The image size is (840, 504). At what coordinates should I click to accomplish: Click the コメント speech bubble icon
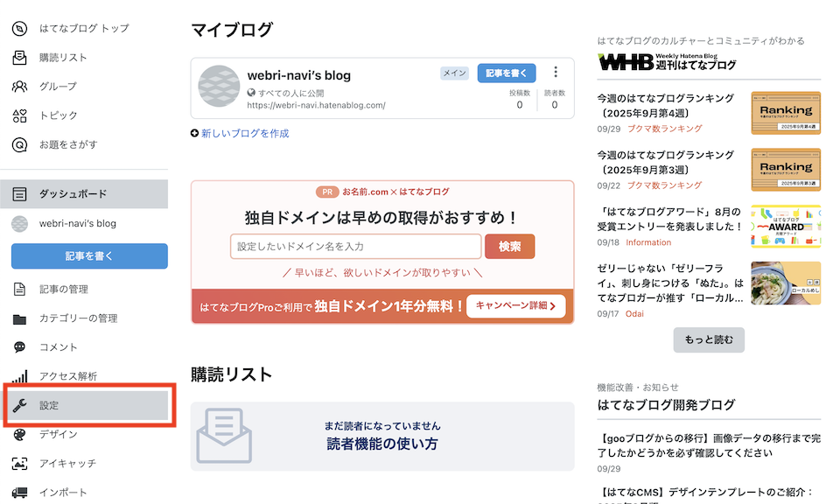click(19, 347)
